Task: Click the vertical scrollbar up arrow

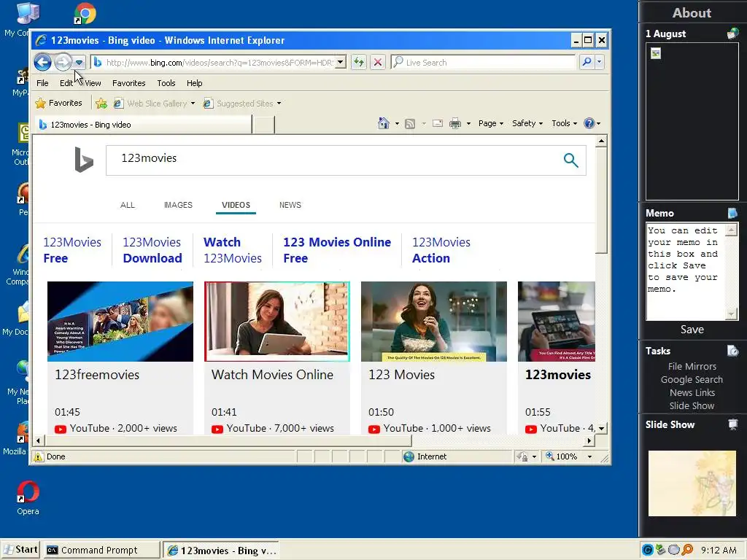Action: [601, 141]
